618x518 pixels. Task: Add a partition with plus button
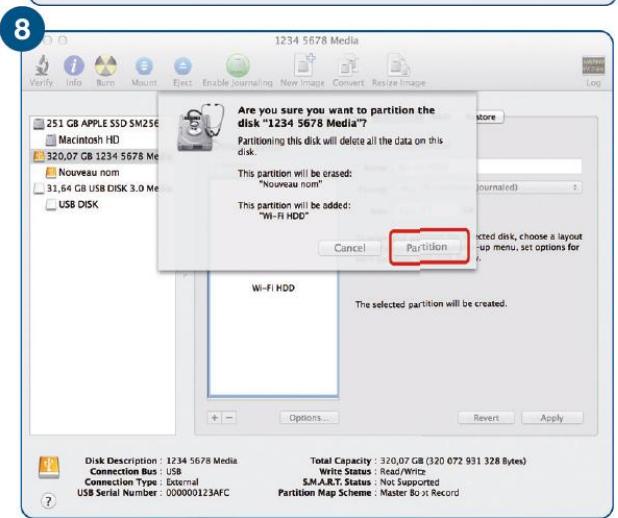[215, 417]
